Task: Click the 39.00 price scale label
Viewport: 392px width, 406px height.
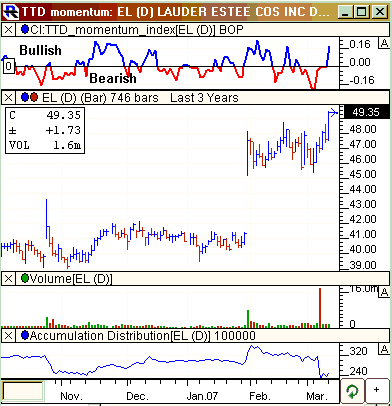Action: [363, 265]
